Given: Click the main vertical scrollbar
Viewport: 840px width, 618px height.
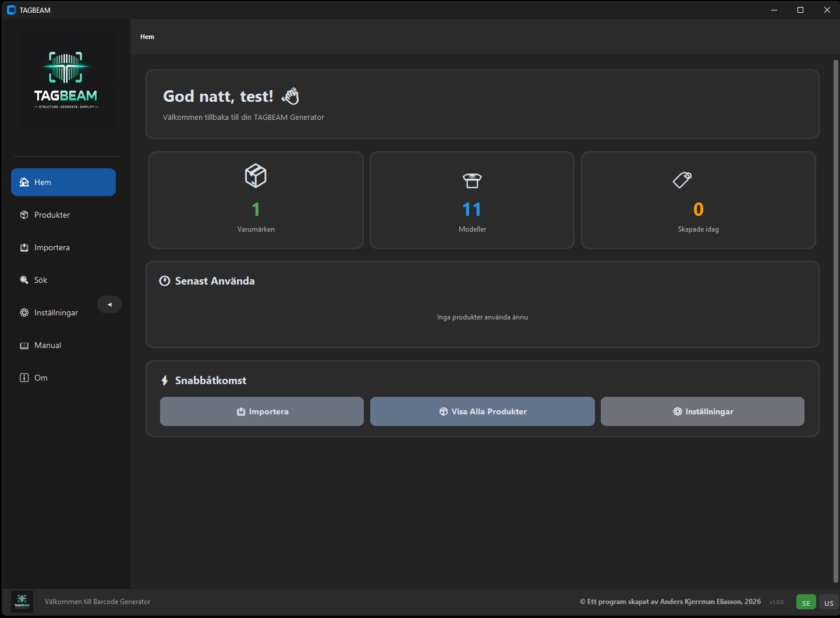Looking at the screenshot, I should click(836, 321).
